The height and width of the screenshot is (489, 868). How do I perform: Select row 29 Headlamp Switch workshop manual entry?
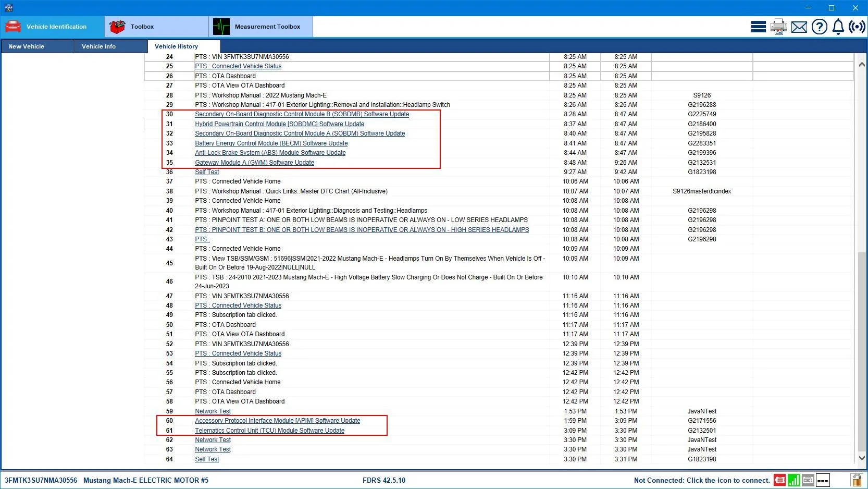499,105
